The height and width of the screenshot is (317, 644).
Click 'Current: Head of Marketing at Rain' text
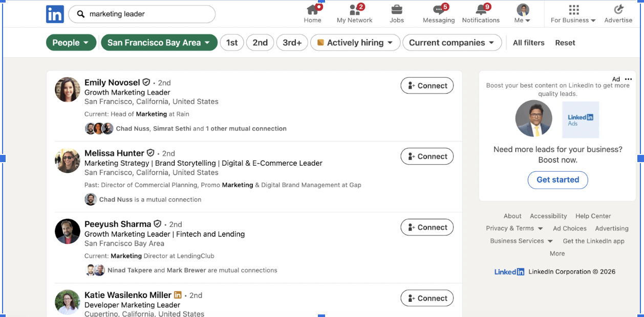pyautogui.click(x=137, y=114)
